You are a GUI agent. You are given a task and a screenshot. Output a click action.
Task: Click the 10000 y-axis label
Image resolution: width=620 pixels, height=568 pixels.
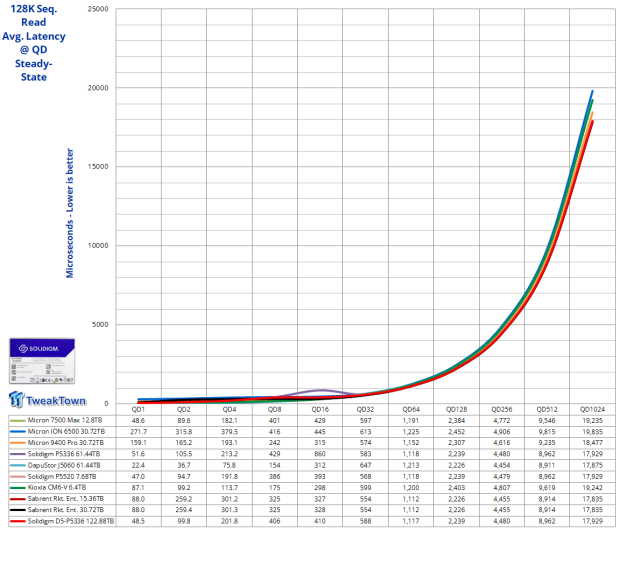click(98, 245)
